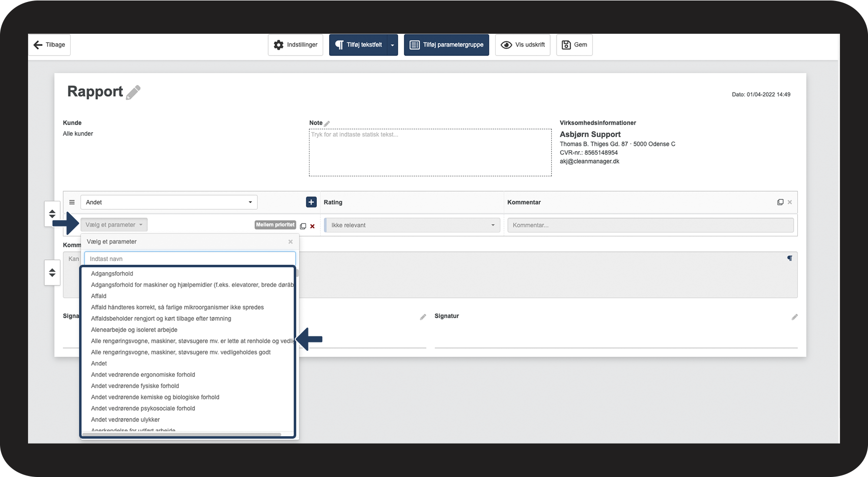Open the Andet group dropdown
This screenshot has height=477, width=868.
coord(168,202)
